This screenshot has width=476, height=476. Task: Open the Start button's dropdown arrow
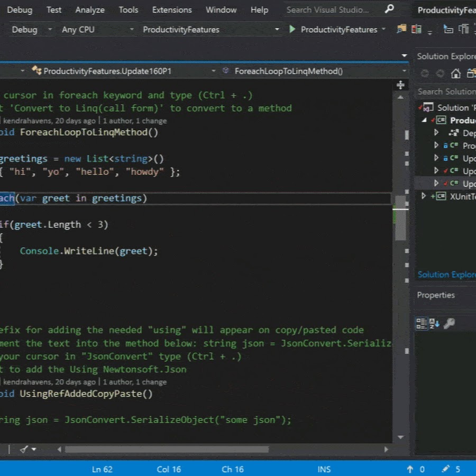tap(384, 29)
